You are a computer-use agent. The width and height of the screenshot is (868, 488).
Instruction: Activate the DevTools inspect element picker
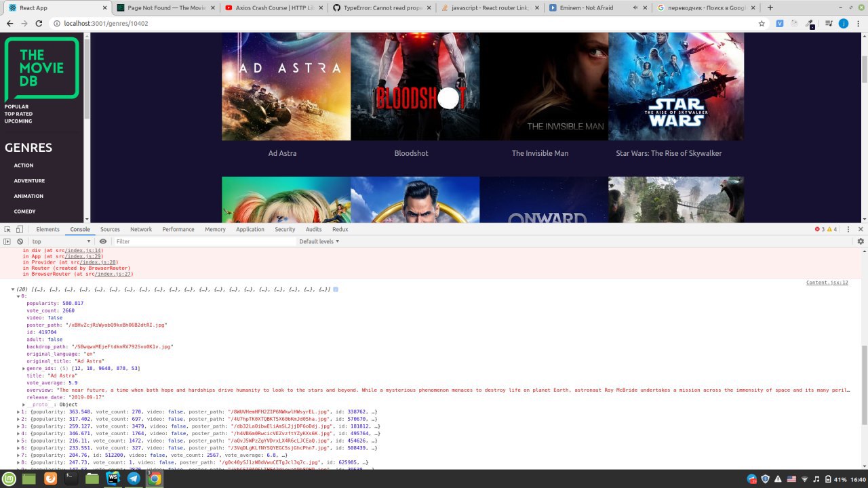7,229
